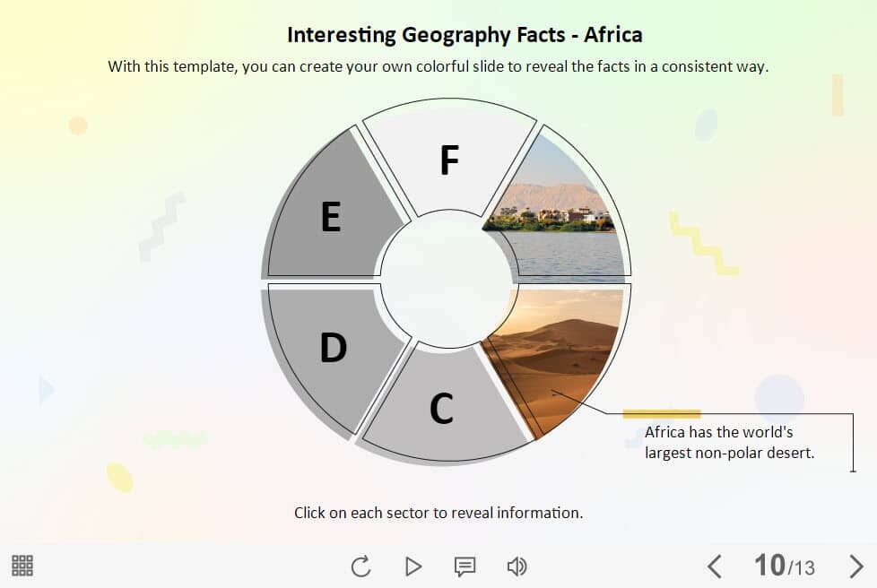Viewport: 877px width, 588px height.
Task: Advance with the next slide arrow
Action: point(855,566)
